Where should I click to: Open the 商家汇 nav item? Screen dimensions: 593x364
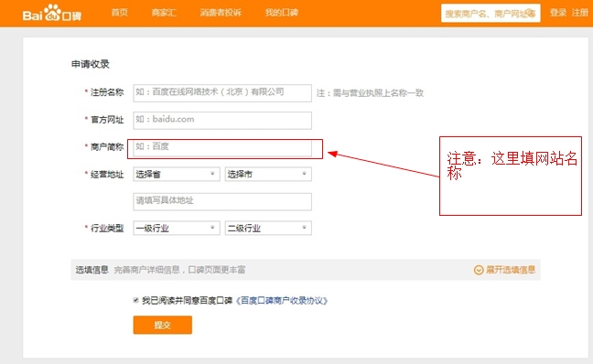point(164,13)
